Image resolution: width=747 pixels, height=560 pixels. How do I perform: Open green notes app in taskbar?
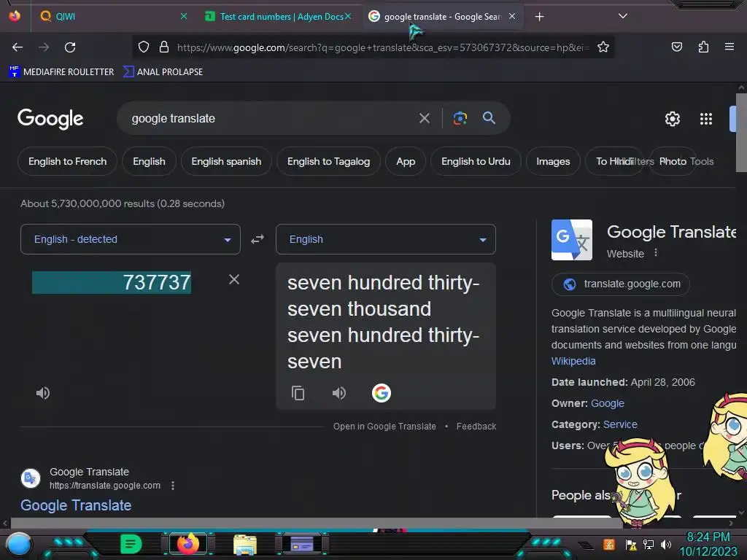tap(131, 544)
